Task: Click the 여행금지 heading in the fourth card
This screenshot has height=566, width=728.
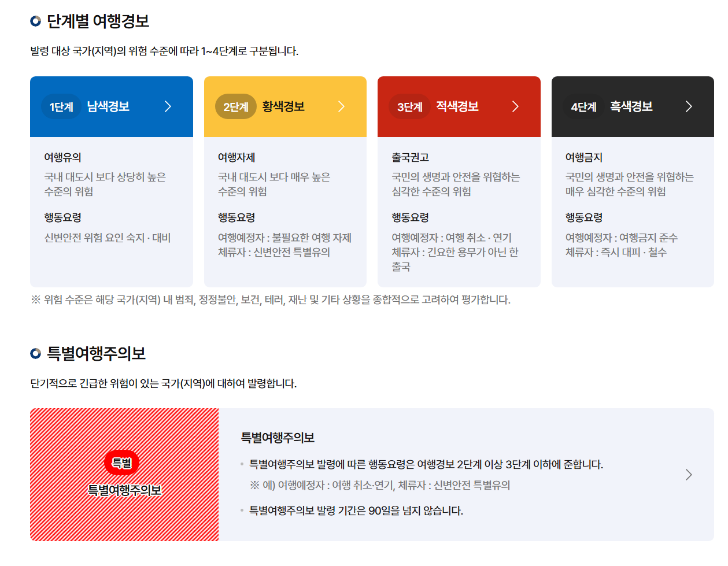Action: click(x=583, y=157)
